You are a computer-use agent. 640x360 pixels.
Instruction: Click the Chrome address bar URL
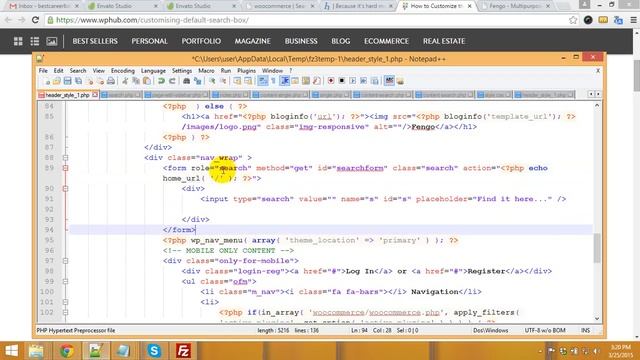pyautogui.click(x=152, y=20)
